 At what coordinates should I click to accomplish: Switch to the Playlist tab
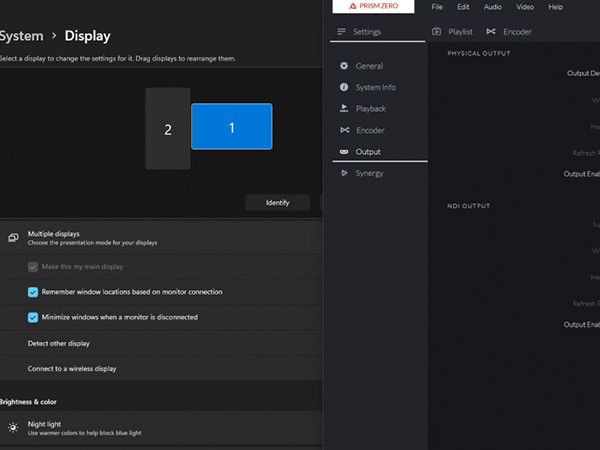coord(453,32)
